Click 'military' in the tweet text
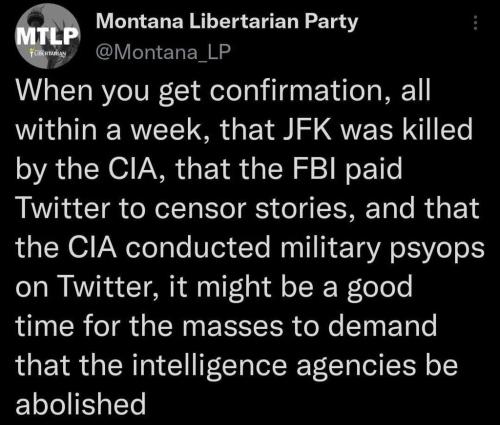The image size is (500, 425). (330, 249)
